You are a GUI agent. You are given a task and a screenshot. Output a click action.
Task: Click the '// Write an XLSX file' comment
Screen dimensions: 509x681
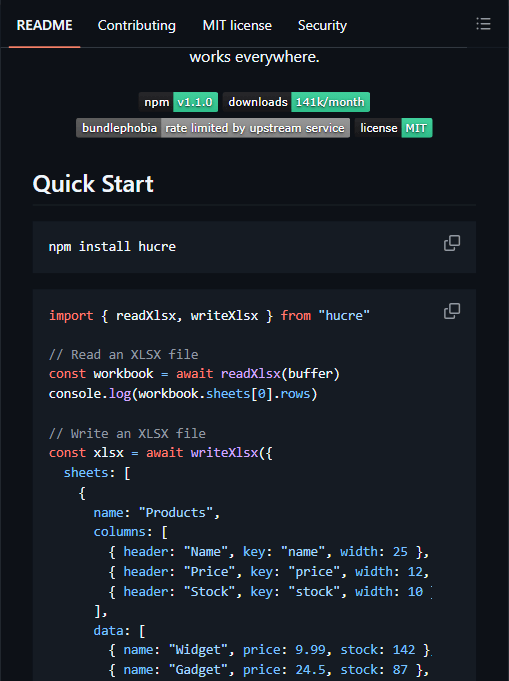click(127, 433)
